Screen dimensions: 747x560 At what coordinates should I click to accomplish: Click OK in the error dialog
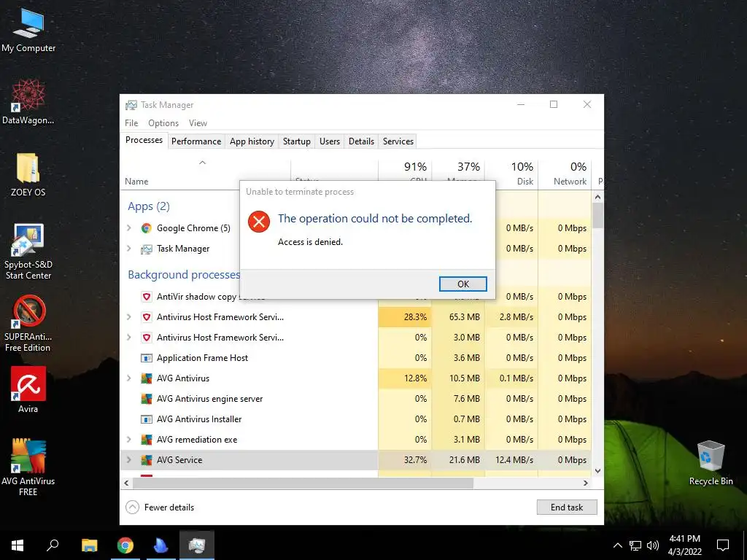point(463,284)
